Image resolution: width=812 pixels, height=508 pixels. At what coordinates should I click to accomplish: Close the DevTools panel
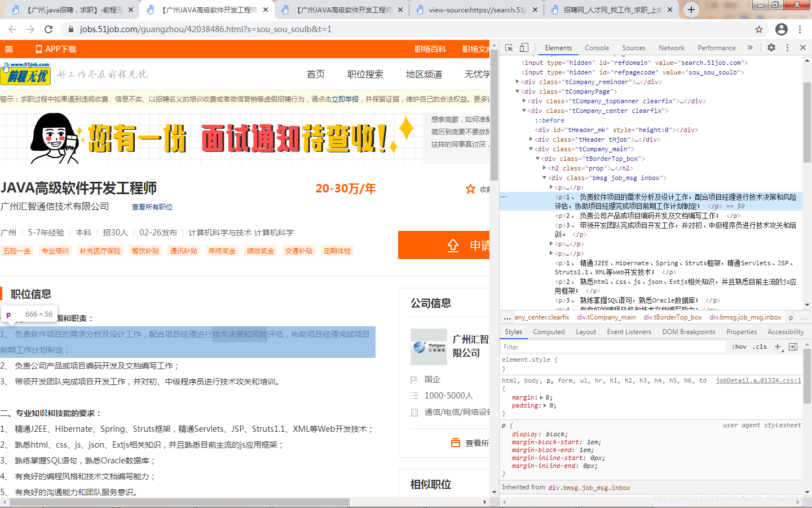803,48
